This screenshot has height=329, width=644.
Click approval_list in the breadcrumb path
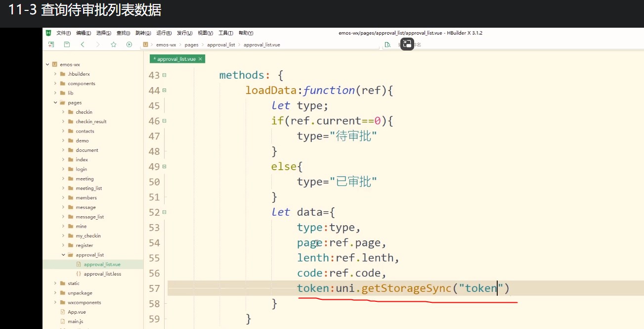click(221, 45)
